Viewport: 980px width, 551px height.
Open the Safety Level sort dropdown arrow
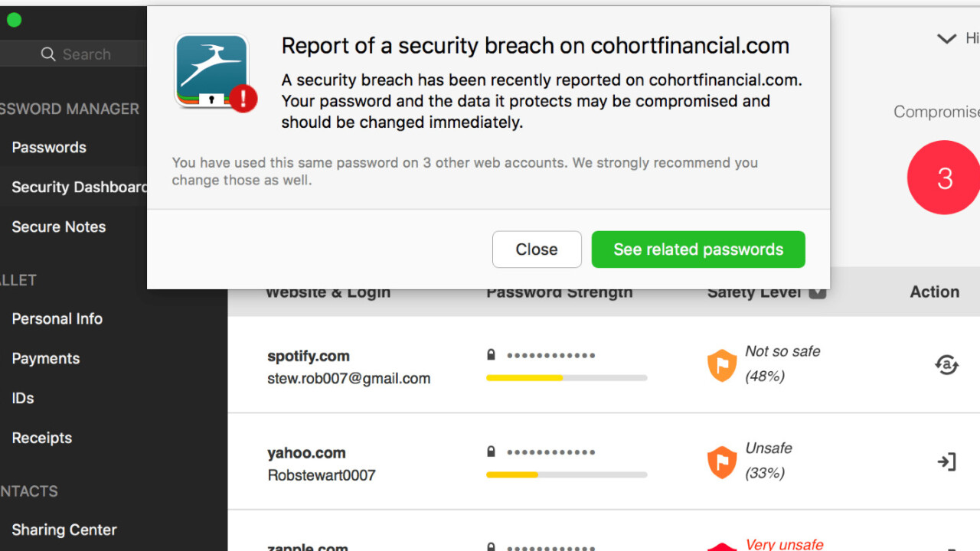pyautogui.click(x=818, y=292)
